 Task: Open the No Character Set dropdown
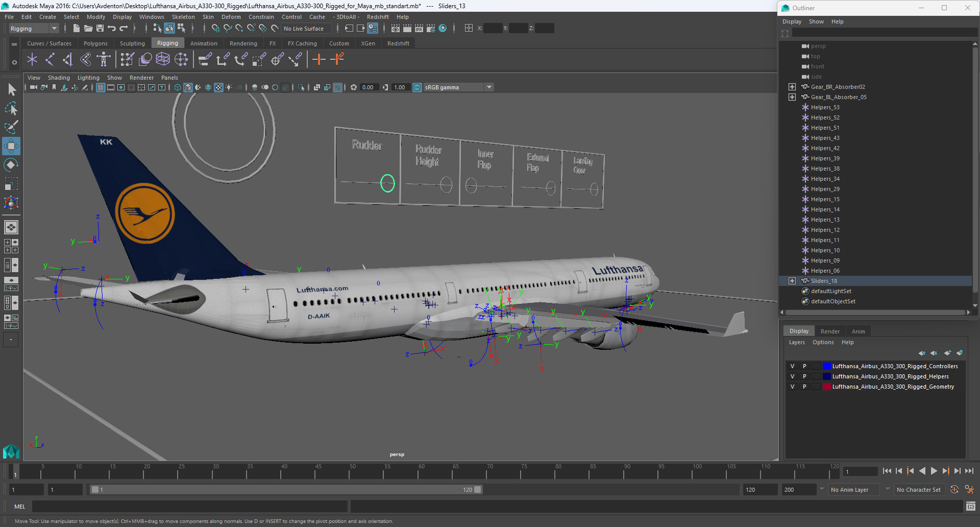(920, 490)
